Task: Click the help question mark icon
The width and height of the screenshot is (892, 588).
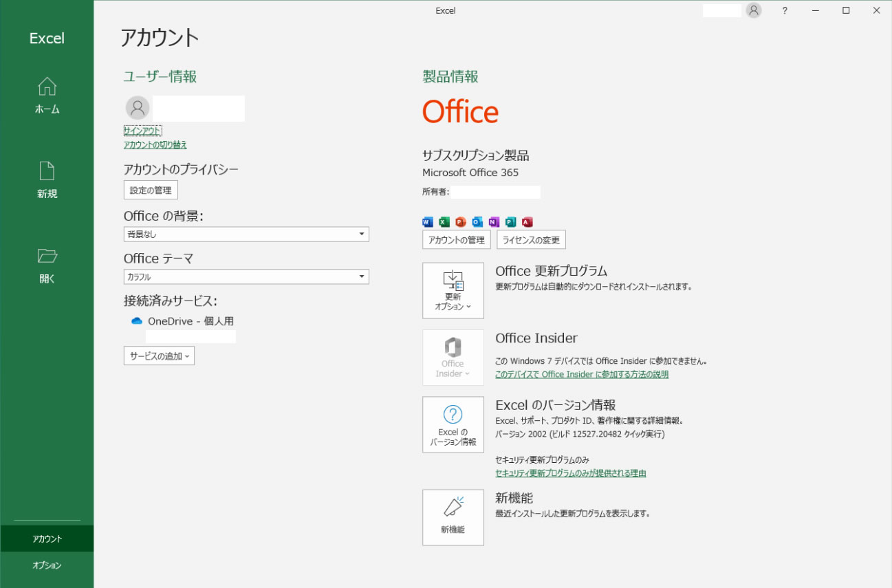Action: point(785,10)
